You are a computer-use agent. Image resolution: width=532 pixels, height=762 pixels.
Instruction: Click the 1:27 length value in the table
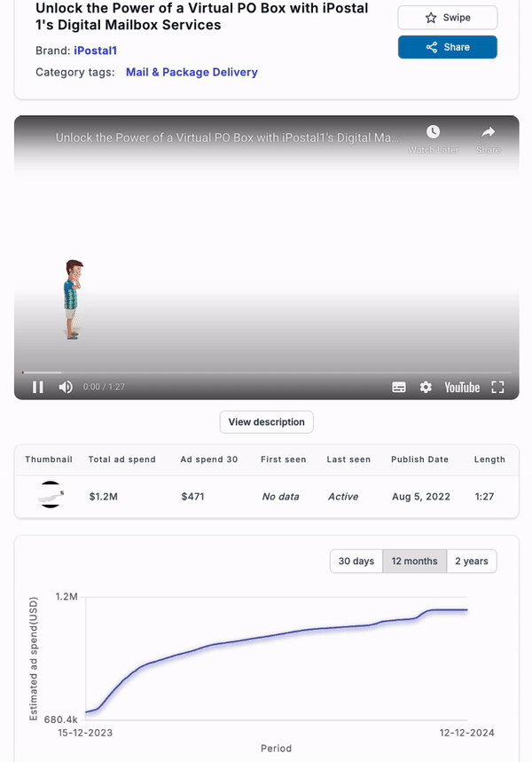[x=484, y=497]
